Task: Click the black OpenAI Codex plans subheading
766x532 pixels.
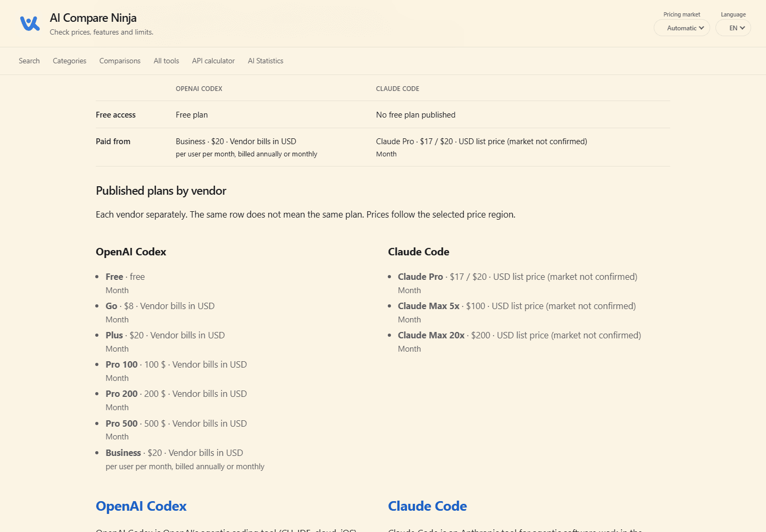Action: point(131,252)
